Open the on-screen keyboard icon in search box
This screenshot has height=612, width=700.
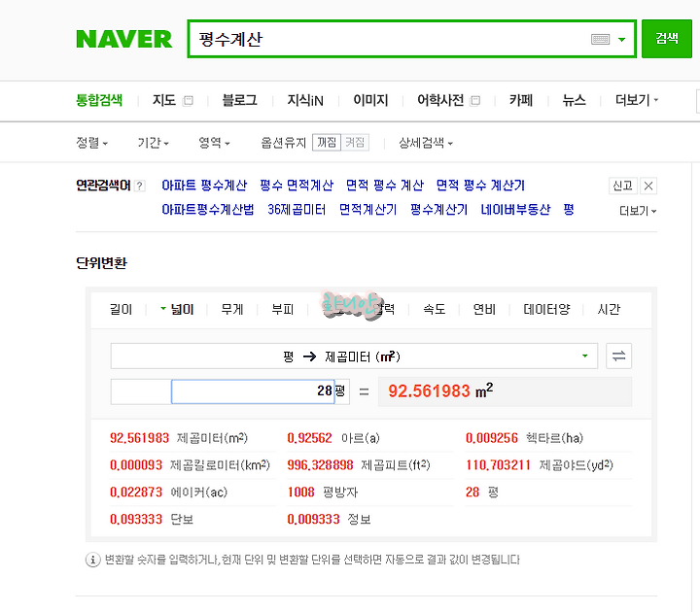600,39
